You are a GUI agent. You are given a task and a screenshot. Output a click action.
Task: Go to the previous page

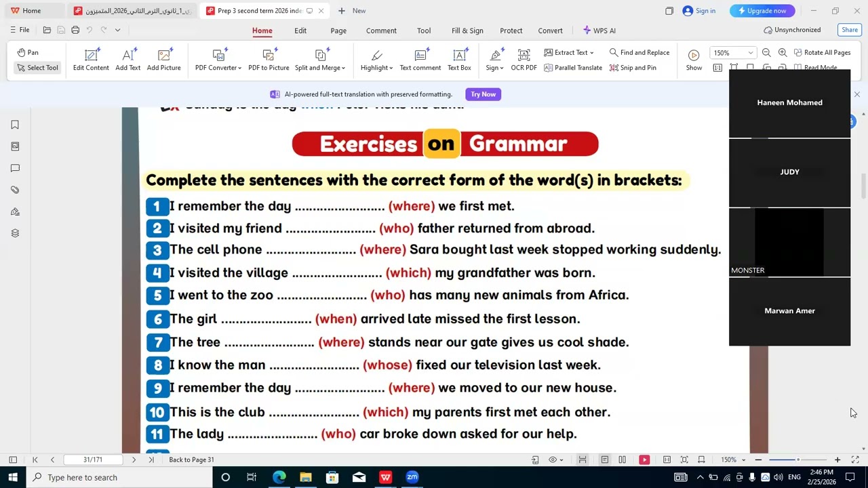[x=52, y=460]
